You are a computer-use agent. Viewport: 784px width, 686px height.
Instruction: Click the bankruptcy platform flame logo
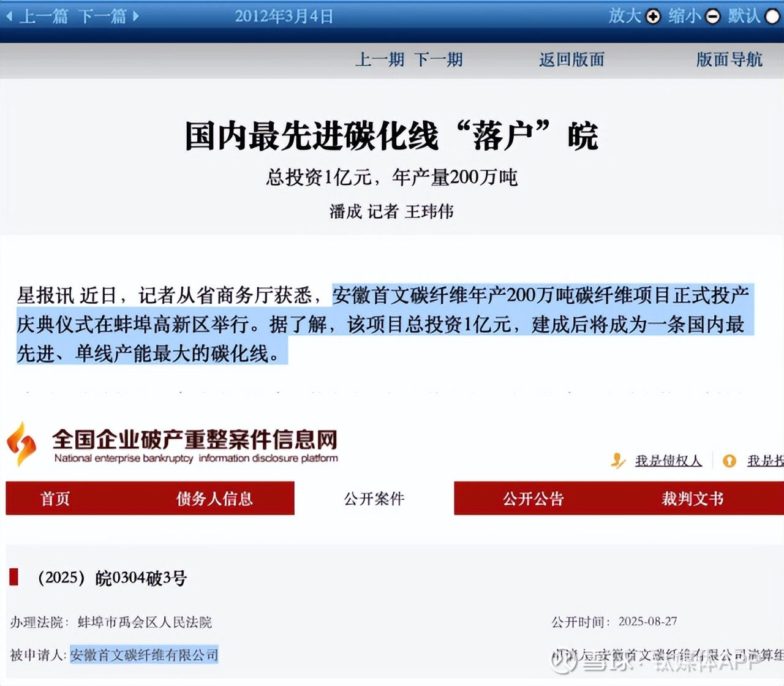pos(21,444)
